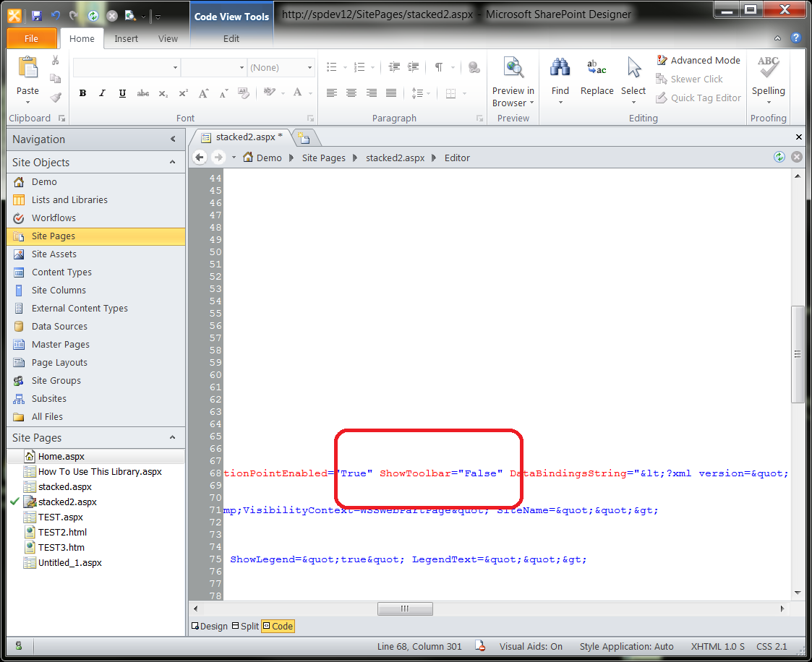Click the Save icon in quick access toolbar
812x662 pixels.
[x=36, y=16]
